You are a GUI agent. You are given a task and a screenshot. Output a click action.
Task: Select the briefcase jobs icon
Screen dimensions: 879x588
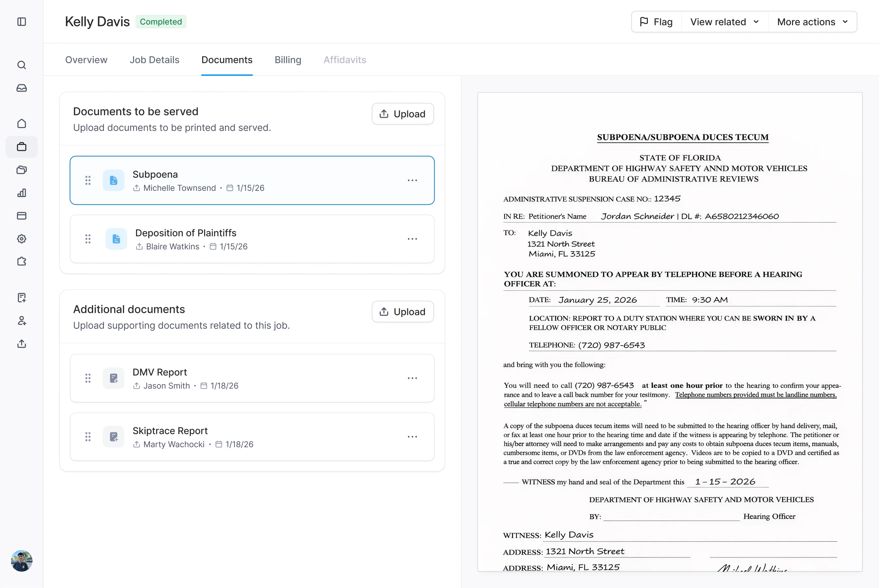pos(22,147)
